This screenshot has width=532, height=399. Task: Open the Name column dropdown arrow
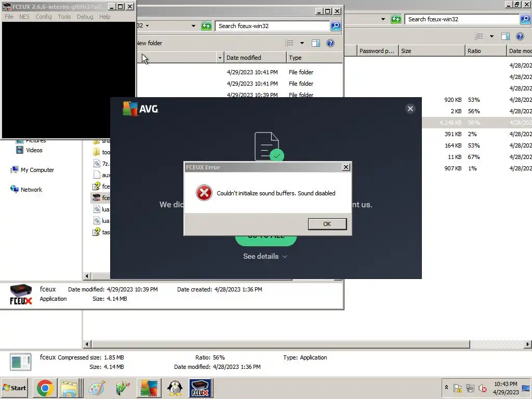tap(220, 58)
